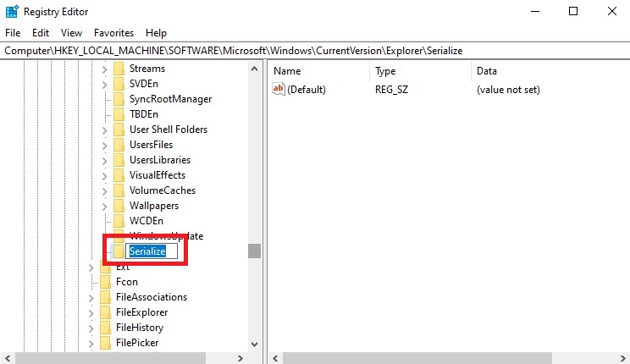This screenshot has height=364, width=630.
Task: Click the VolumeCaches folder icon
Action: coord(119,190)
